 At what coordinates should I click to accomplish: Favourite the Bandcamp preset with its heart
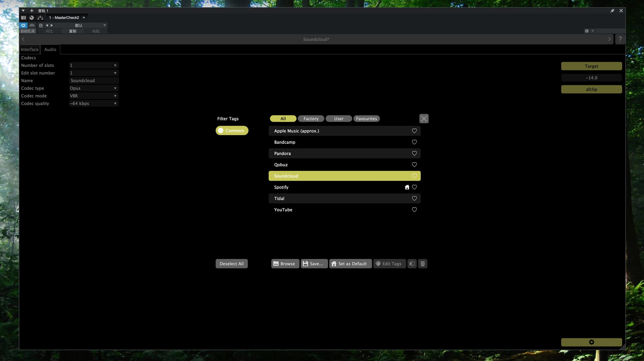[x=414, y=142]
